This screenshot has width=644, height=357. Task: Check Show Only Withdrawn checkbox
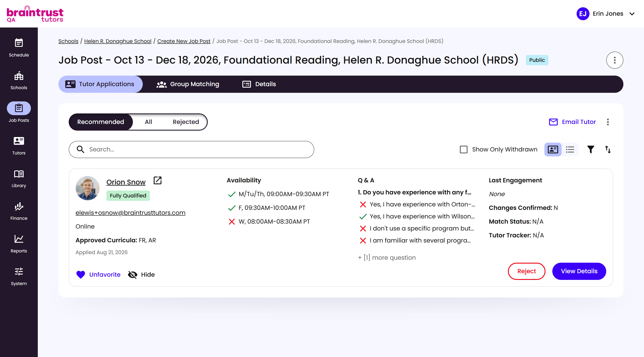tap(463, 149)
